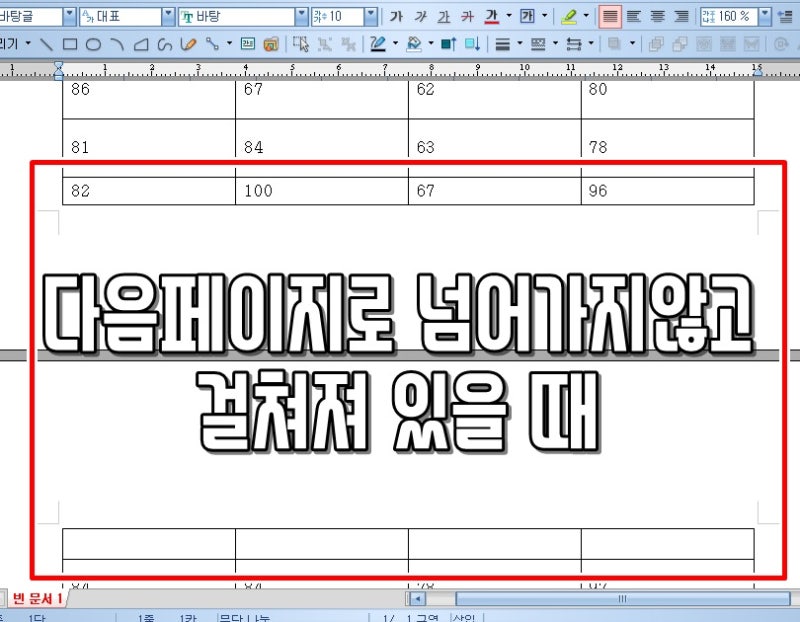The height and width of the screenshot is (622, 800).
Task: Toggle bold text formatting
Action: (x=396, y=16)
